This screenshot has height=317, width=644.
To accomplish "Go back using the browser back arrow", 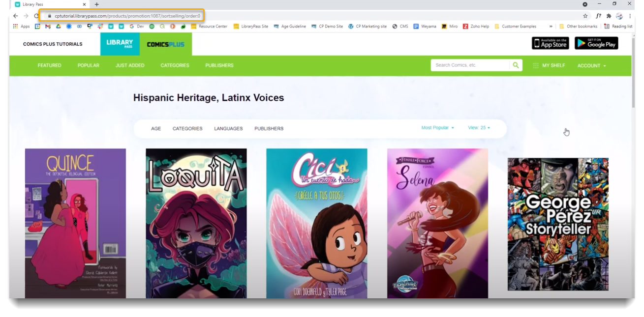I will (x=16, y=16).
